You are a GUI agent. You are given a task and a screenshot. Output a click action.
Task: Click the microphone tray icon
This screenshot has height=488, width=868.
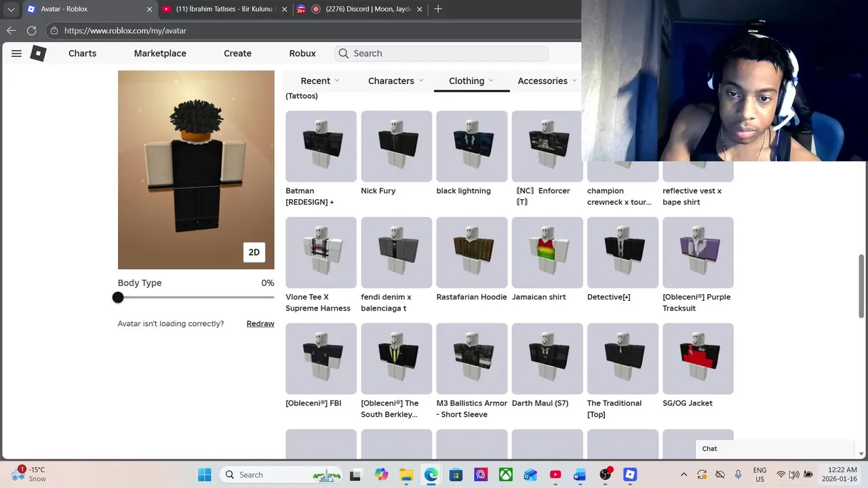(x=738, y=475)
